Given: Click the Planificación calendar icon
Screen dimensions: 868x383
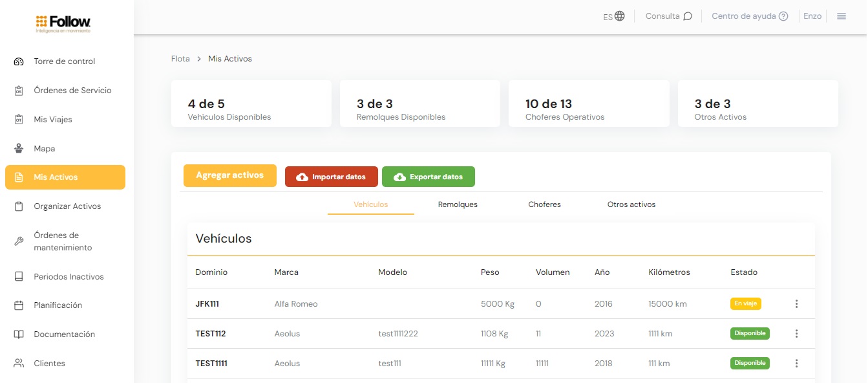Looking at the screenshot, I should tap(19, 305).
